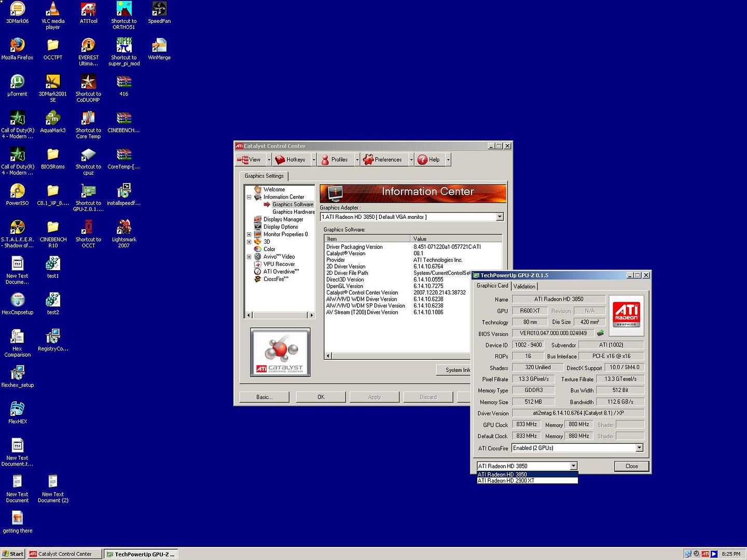Click the dropdown arrow beside Hotkeys

coord(313,160)
